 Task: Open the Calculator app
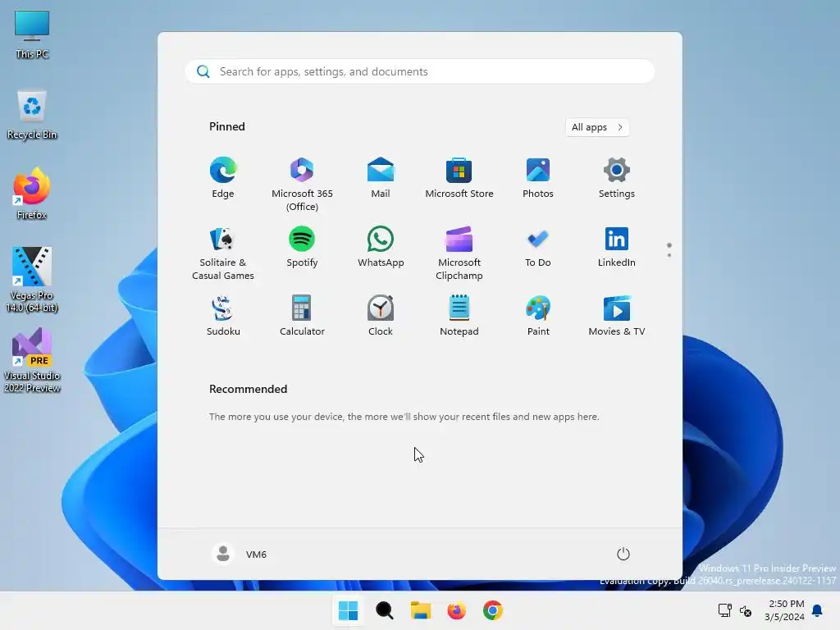click(x=302, y=317)
